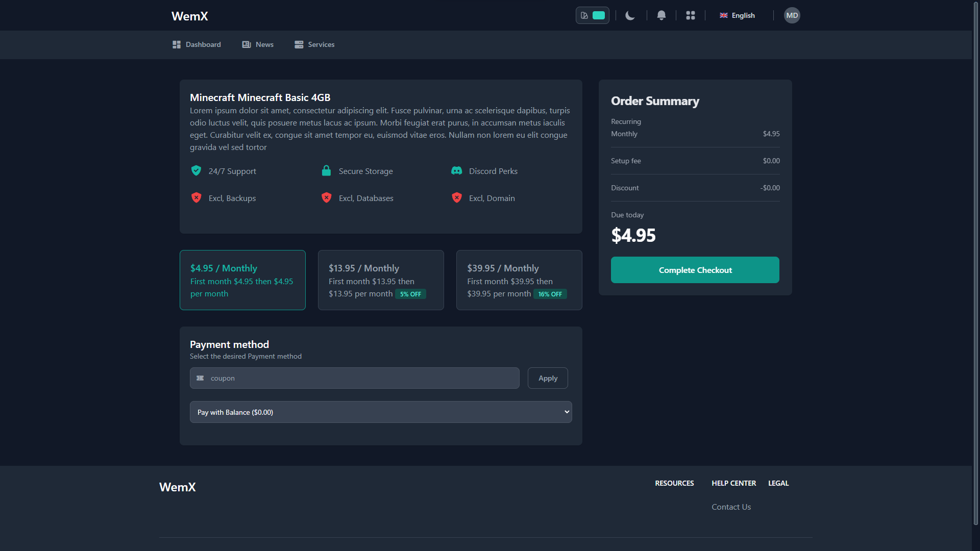
Task: Click the UK flag icon
Action: tap(724, 15)
